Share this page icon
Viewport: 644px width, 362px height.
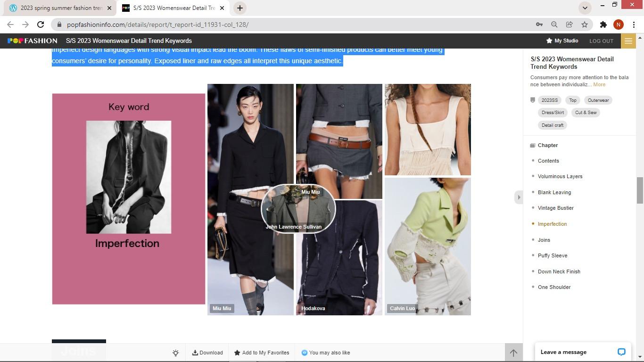[570, 25]
